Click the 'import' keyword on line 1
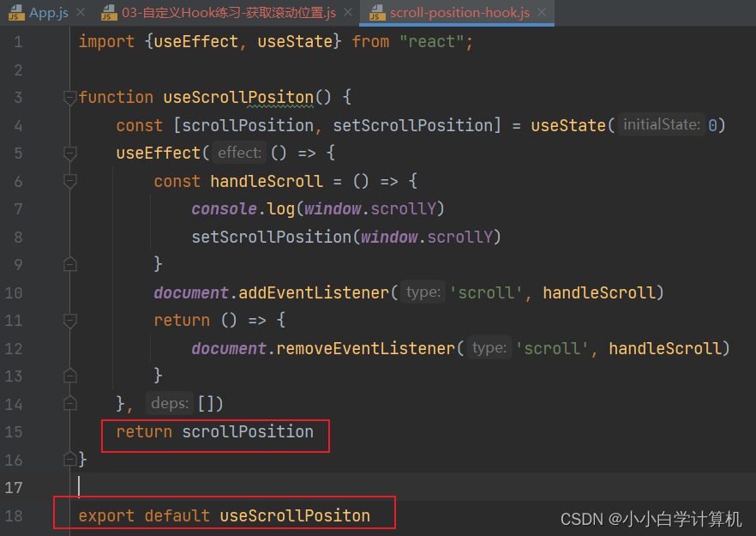This screenshot has width=756, height=536. coord(106,41)
